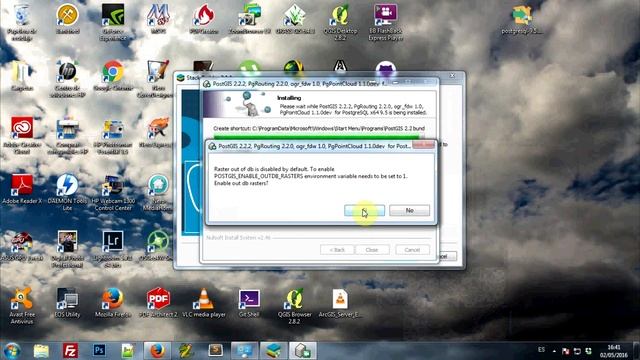Open the Adobe Creative Cloud shortcut
The width and height of the screenshot is (640, 360).
pyautogui.click(x=22, y=136)
